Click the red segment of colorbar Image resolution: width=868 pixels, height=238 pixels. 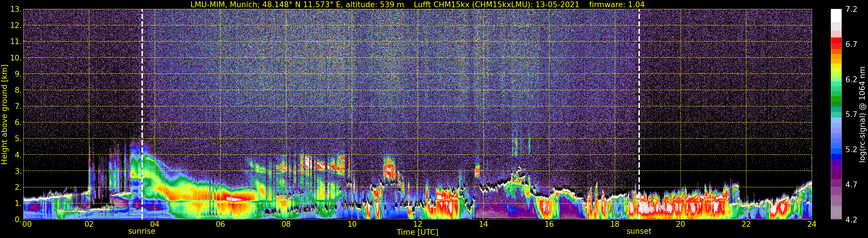[836, 40]
